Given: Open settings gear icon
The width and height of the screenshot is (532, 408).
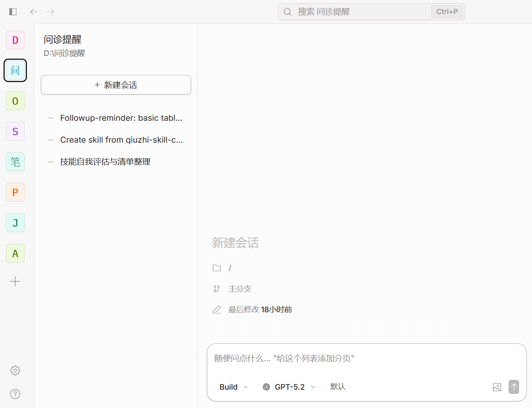Looking at the screenshot, I should [15, 370].
